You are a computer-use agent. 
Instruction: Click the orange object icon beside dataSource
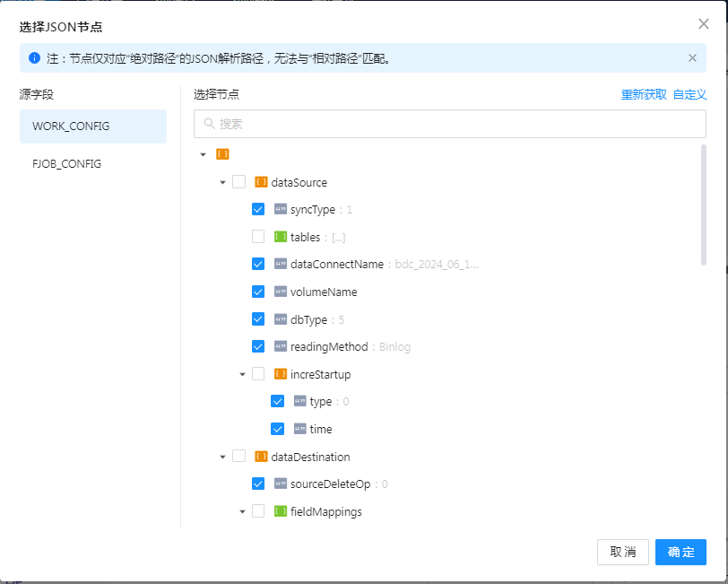(261, 182)
